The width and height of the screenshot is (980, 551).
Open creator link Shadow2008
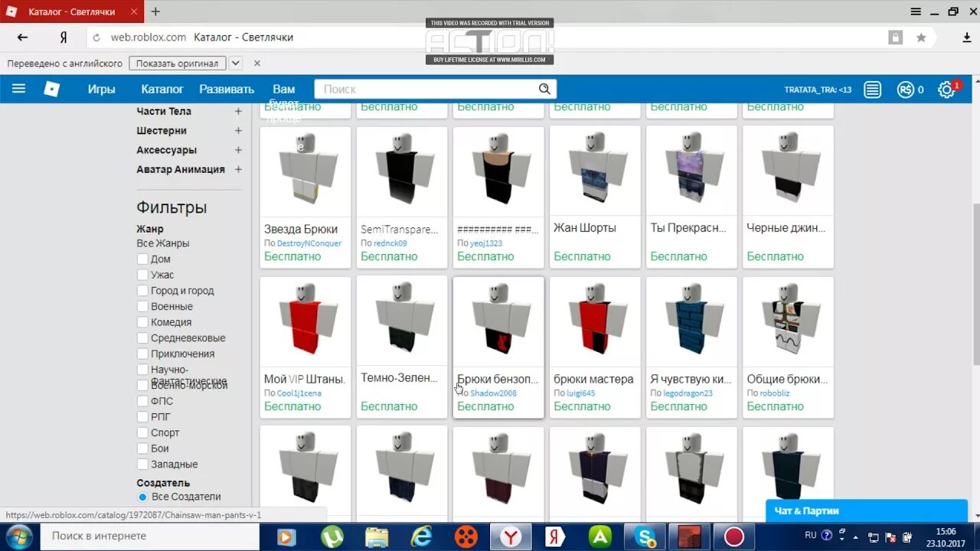click(x=493, y=393)
